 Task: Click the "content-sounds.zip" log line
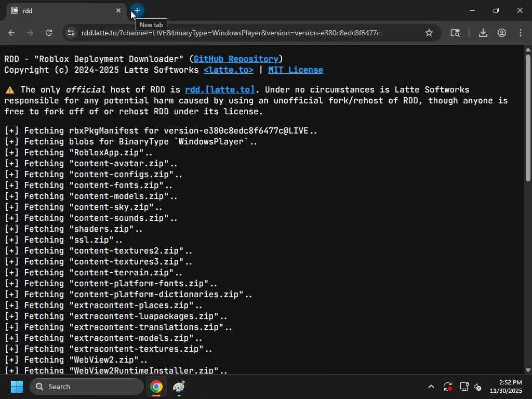pos(91,218)
